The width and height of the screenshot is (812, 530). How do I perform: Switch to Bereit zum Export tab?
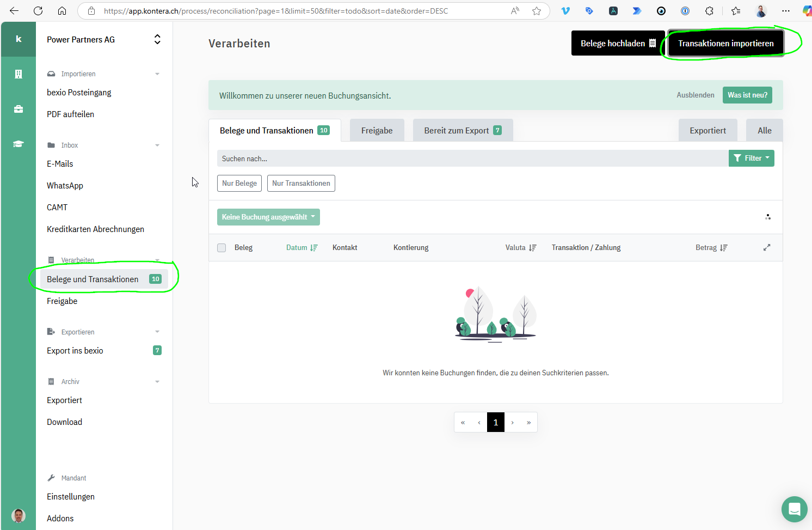pos(463,130)
